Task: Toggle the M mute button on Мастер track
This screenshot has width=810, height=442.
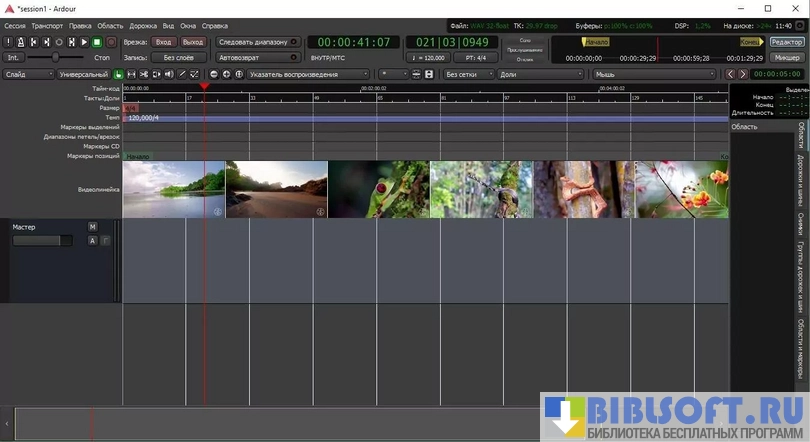Action: (x=92, y=227)
